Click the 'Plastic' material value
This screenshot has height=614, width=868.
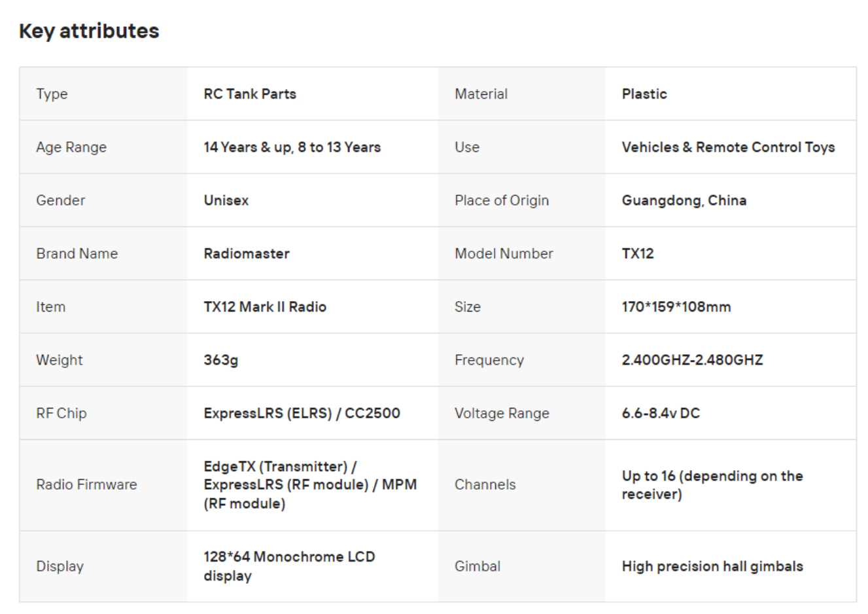coord(644,94)
